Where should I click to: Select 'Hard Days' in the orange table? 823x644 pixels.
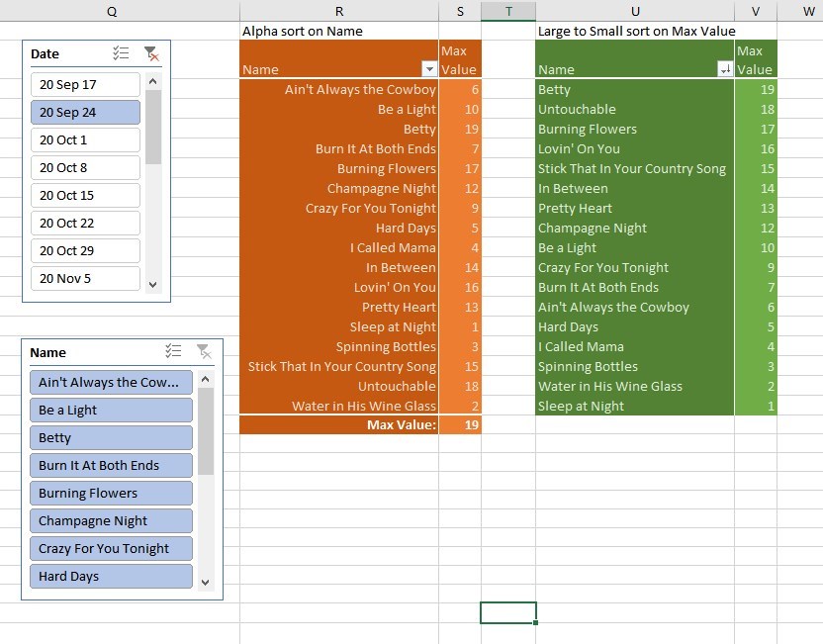click(x=339, y=228)
